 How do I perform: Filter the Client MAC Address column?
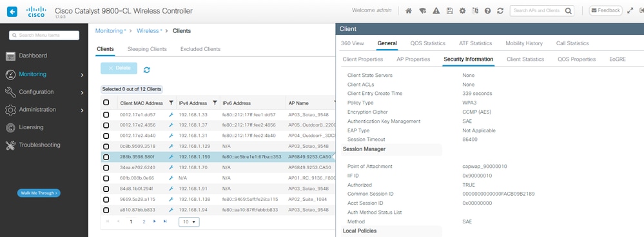coord(171,103)
